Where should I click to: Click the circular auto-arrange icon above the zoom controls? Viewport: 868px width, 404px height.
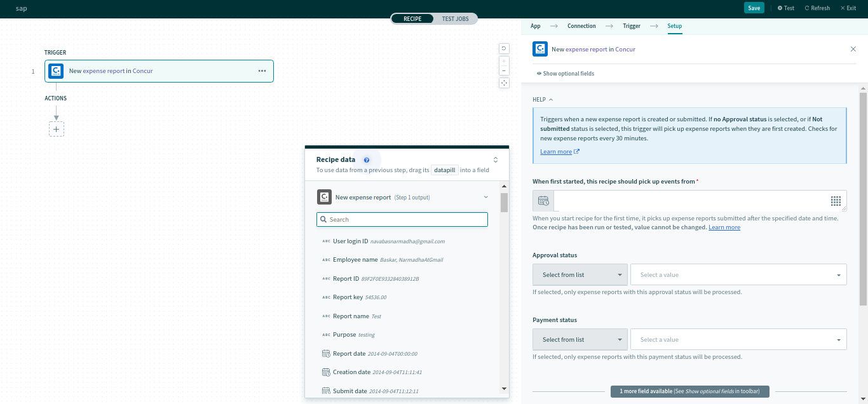(504, 48)
